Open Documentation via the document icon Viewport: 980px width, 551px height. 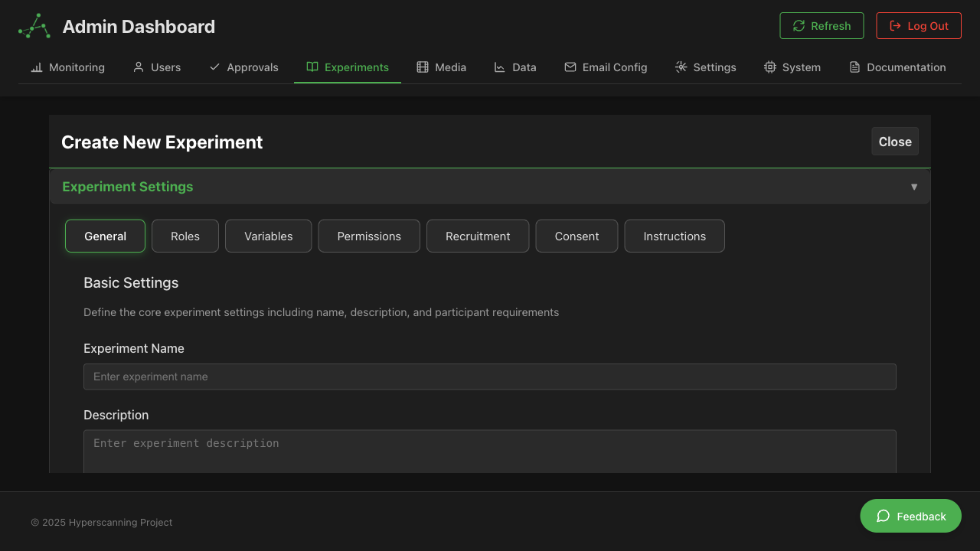[854, 67]
